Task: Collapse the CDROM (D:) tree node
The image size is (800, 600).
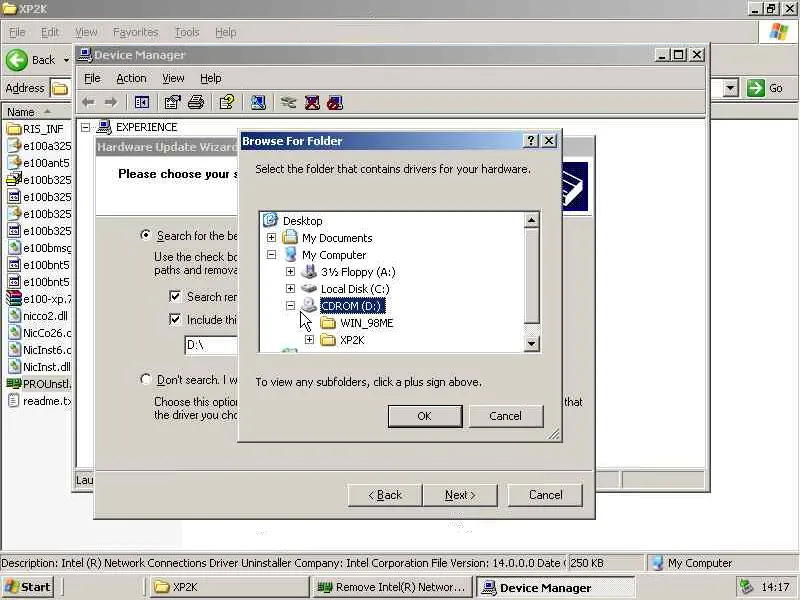Action: tap(290, 306)
